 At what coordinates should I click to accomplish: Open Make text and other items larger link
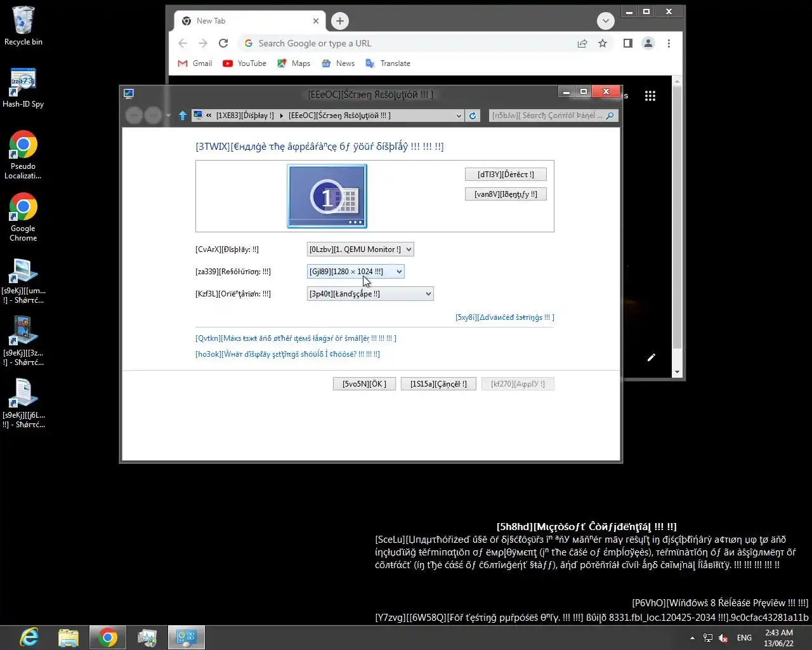pos(296,338)
